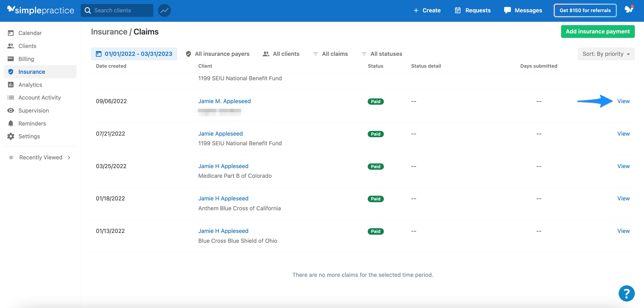Viewport: 644px width, 308px height.
Task: View the 09/06/2022 claim
Action: [623, 101]
